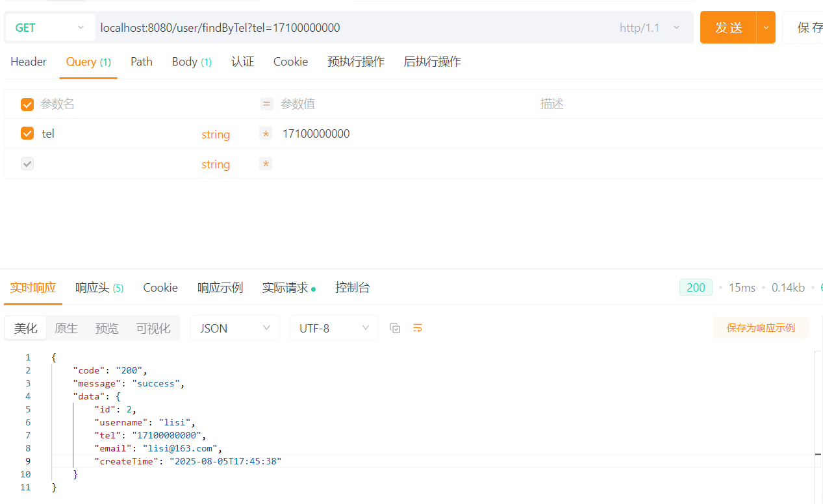Click the request URL input field

coord(354,28)
